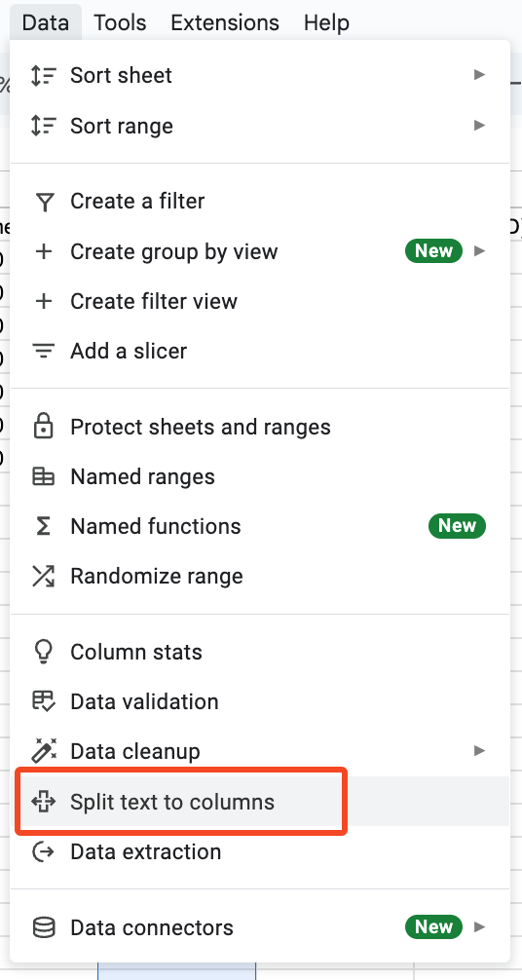Screen dimensions: 522x980
Task: Expand the Sort sheet submenu arrow
Action: (479, 75)
